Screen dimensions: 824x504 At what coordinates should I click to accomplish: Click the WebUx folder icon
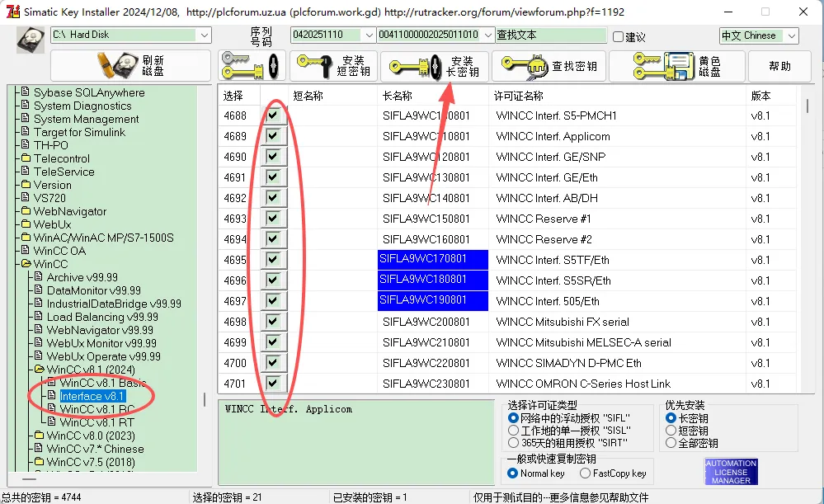click(x=26, y=224)
